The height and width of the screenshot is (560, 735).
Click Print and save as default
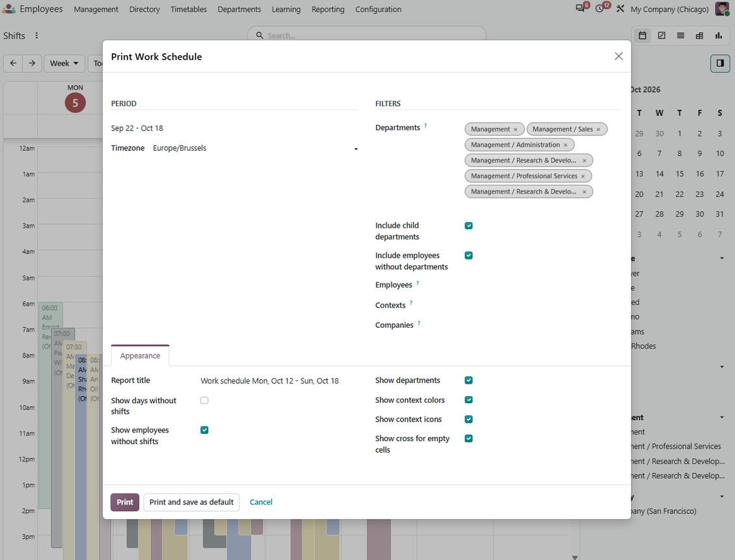[191, 502]
